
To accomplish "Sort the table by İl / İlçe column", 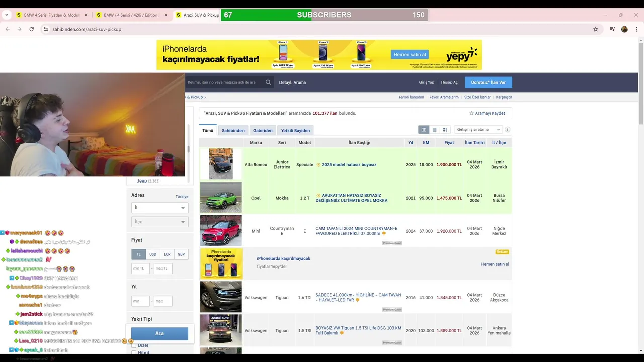I will point(499,143).
